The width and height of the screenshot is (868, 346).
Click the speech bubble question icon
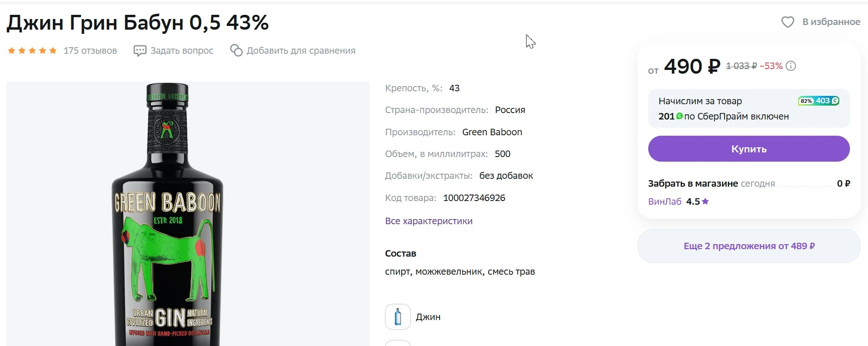pos(140,50)
